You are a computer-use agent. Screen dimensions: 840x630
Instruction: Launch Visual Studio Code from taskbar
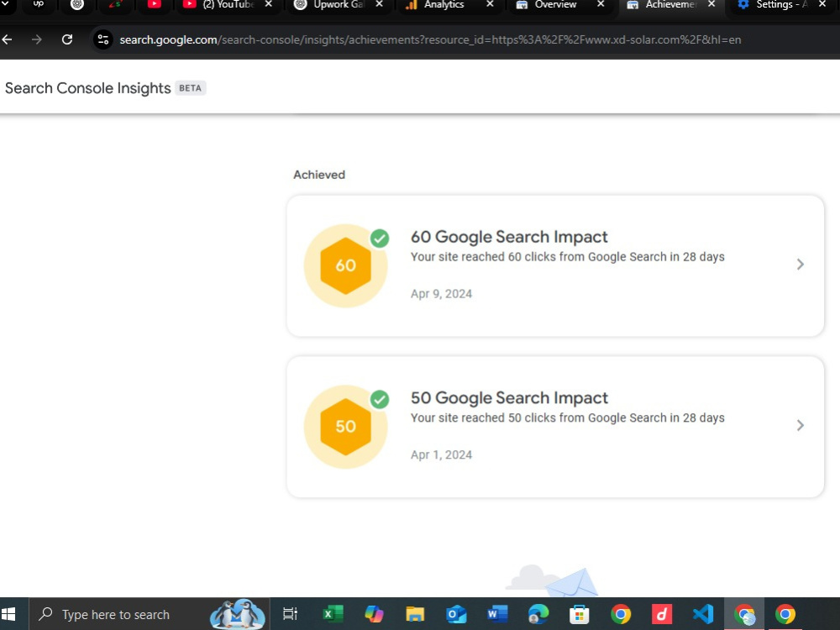click(703, 614)
